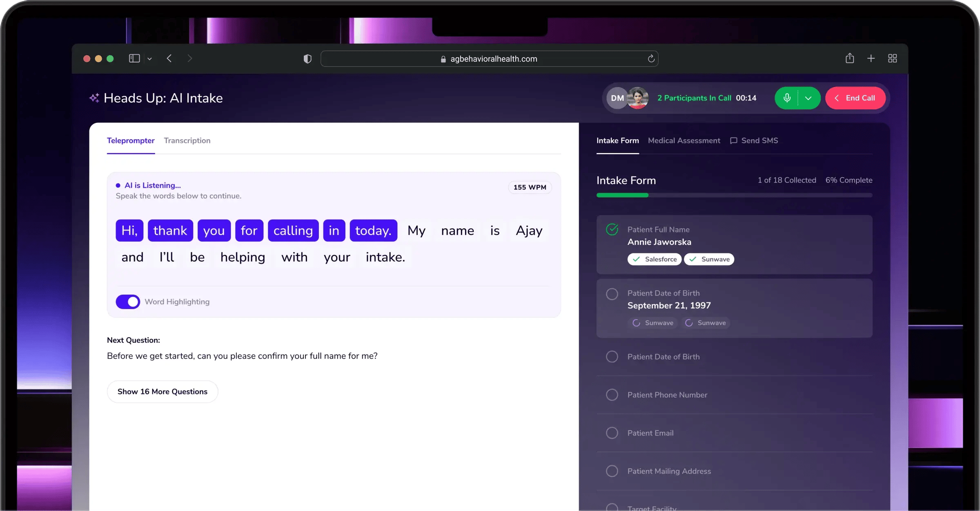
Task: End the call with End Call button
Action: (x=855, y=98)
